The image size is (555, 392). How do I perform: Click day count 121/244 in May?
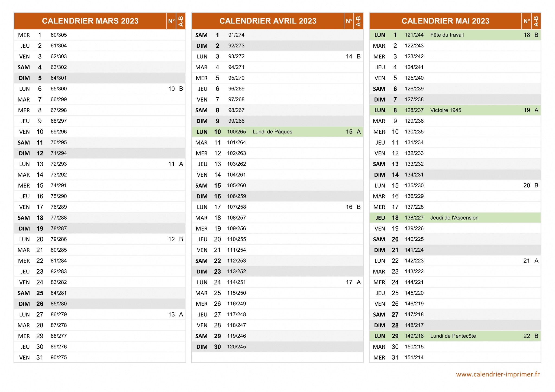coord(414,35)
